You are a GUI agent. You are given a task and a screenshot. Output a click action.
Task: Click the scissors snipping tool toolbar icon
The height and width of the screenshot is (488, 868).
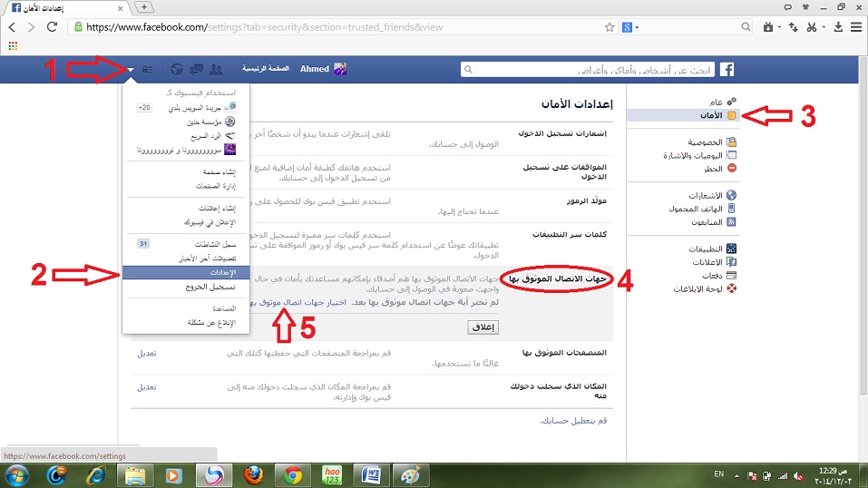pyautogui.click(x=812, y=26)
